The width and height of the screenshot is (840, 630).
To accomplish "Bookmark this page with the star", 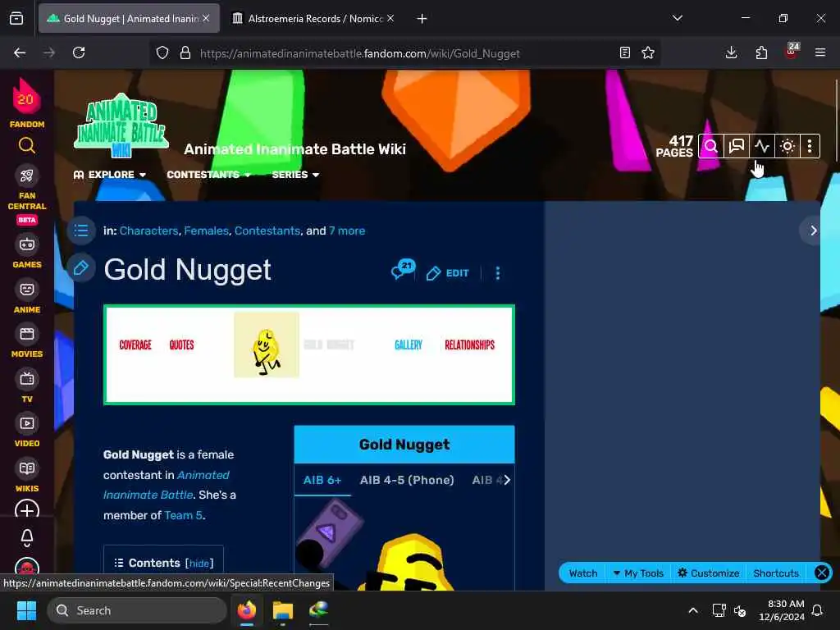I will coord(648,53).
